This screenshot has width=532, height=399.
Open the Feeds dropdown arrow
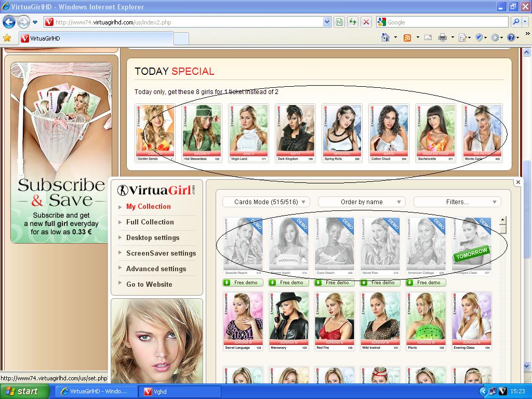[418, 37]
